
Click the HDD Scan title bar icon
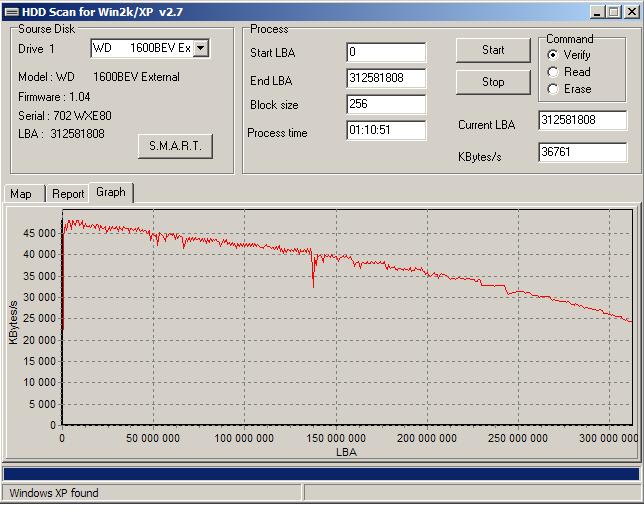pos(11,11)
